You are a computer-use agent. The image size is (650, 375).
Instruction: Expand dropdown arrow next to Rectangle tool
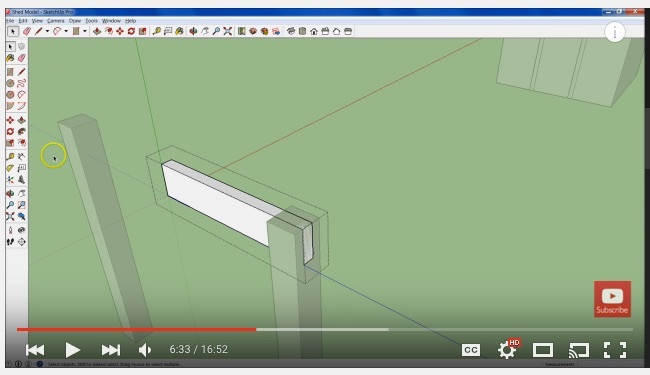coord(85,31)
